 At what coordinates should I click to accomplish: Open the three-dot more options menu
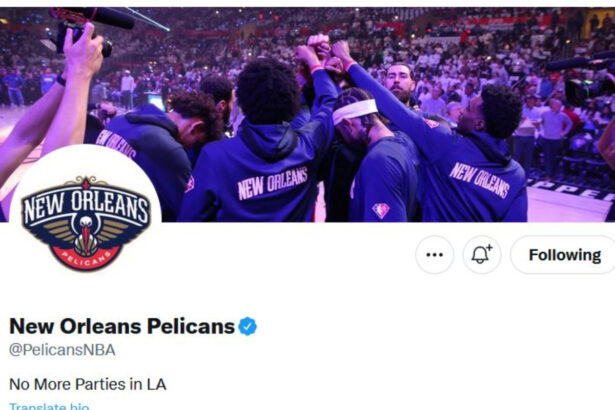pyautogui.click(x=435, y=255)
